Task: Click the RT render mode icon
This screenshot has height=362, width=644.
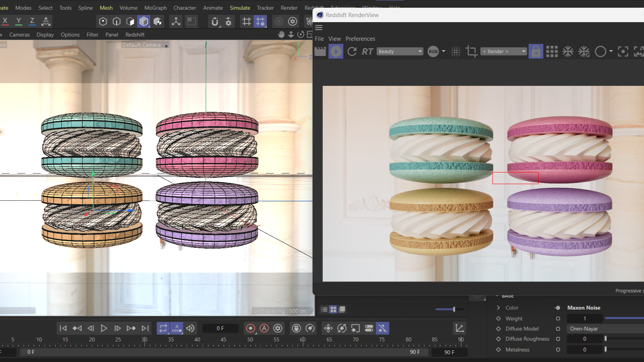Action: click(x=367, y=51)
